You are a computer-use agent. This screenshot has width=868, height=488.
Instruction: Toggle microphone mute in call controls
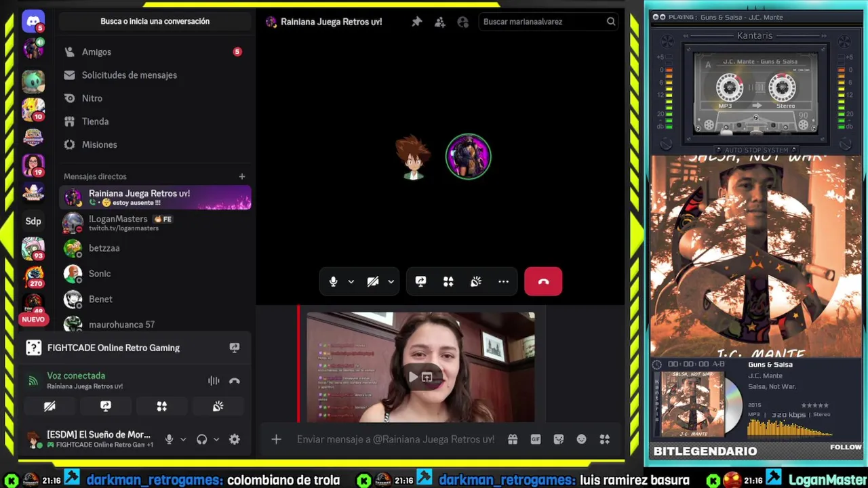pos(333,281)
